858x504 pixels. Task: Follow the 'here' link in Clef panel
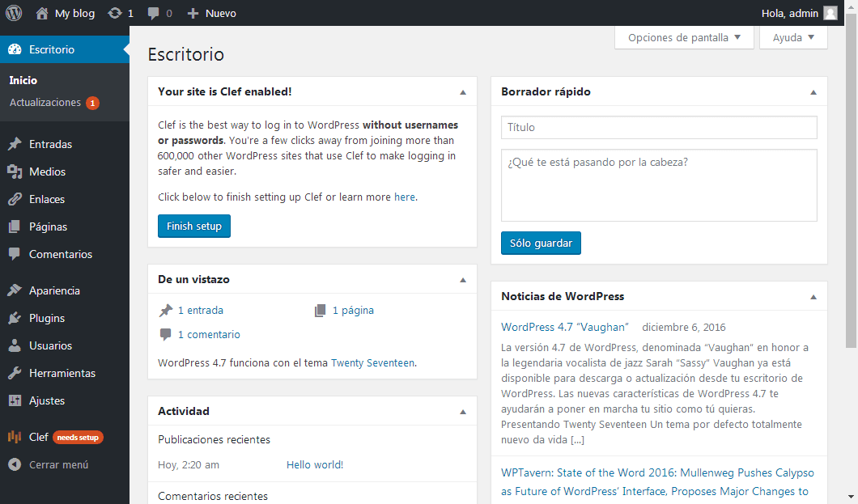click(405, 197)
